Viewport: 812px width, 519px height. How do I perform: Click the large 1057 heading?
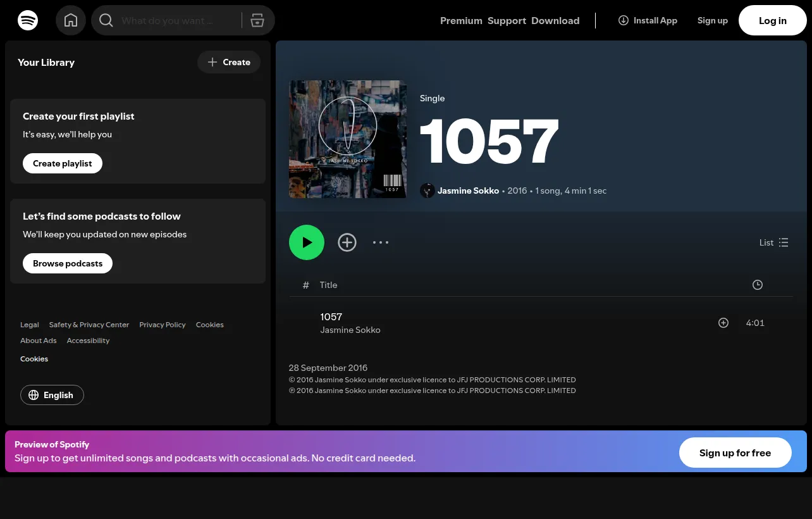click(489, 141)
